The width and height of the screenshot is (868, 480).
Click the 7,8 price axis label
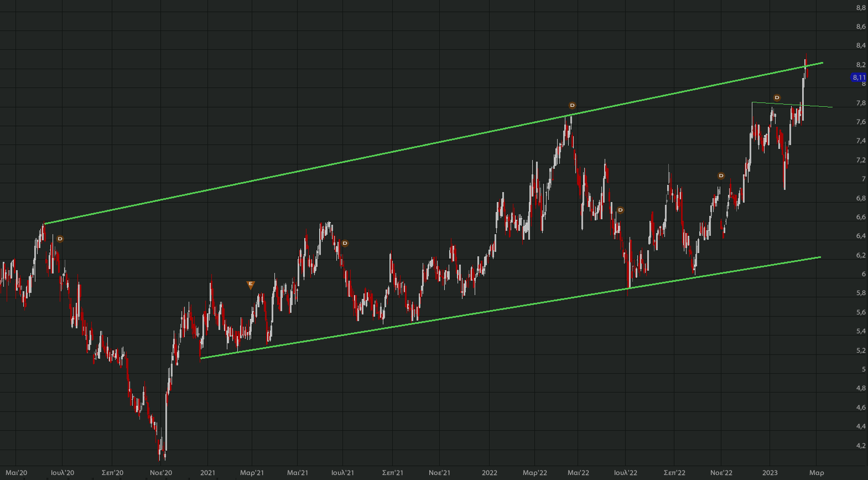click(x=861, y=103)
